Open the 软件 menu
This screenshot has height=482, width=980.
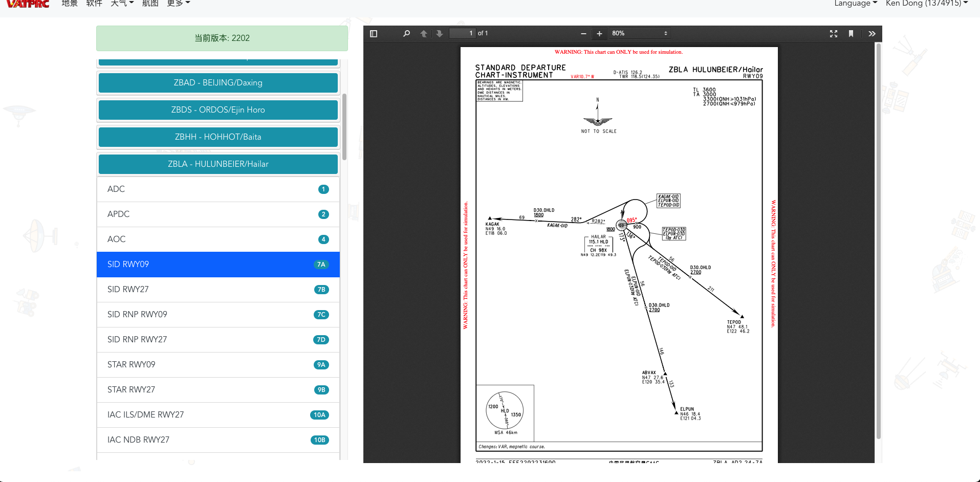94,3
